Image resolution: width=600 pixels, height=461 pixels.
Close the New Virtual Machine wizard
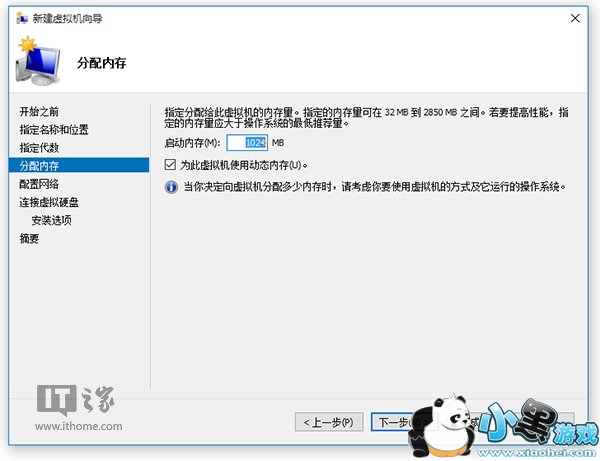coord(575,18)
